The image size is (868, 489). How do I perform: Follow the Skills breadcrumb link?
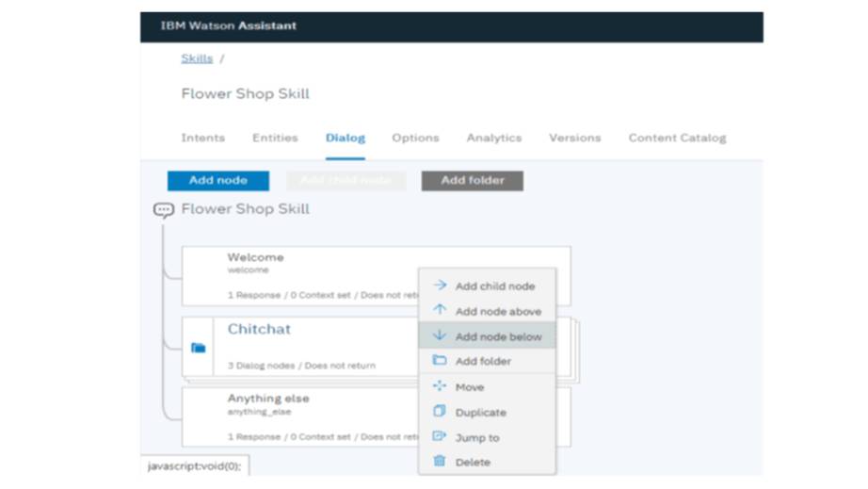click(197, 58)
